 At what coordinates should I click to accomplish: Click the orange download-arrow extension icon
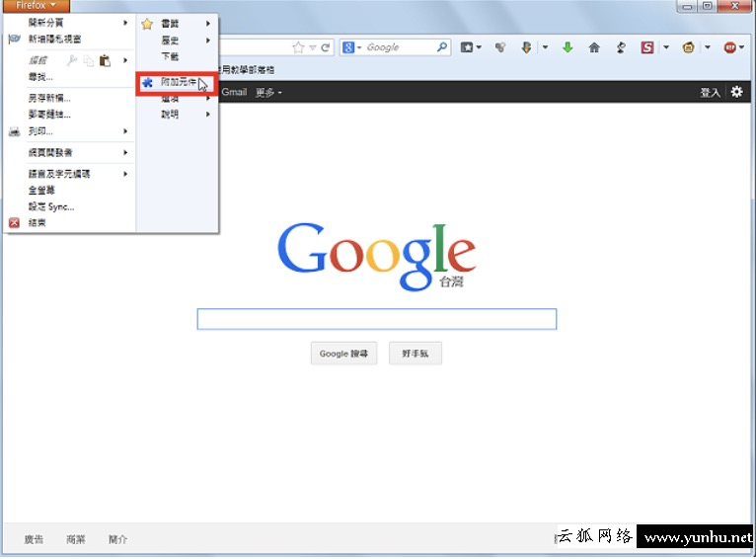coord(526,47)
